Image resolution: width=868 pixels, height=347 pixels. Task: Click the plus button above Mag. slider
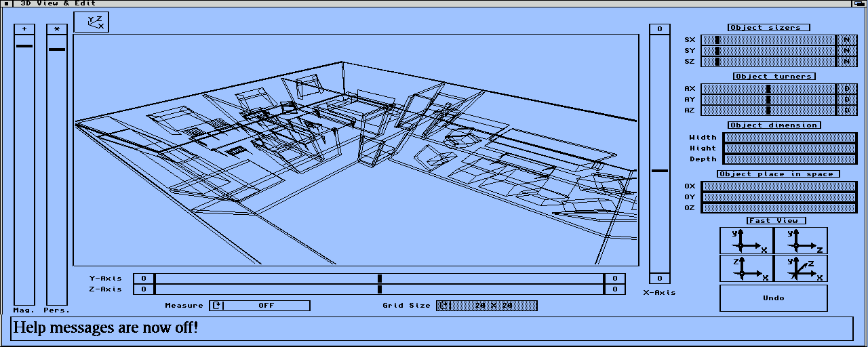point(24,29)
